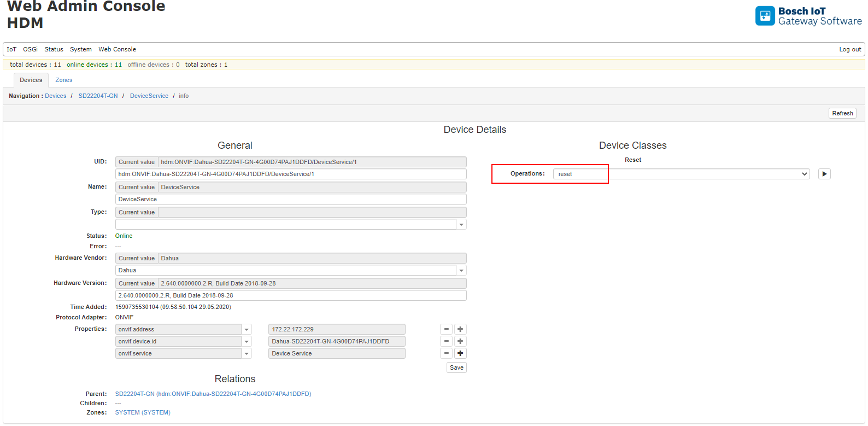The image size is (868, 426).
Task: Log out of the console
Action: [850, 49]
